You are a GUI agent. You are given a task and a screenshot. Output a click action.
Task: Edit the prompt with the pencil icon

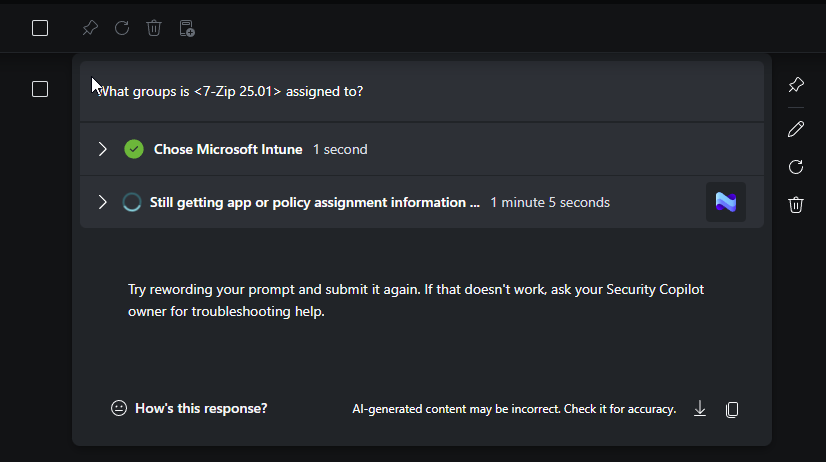tap(796, 129)
